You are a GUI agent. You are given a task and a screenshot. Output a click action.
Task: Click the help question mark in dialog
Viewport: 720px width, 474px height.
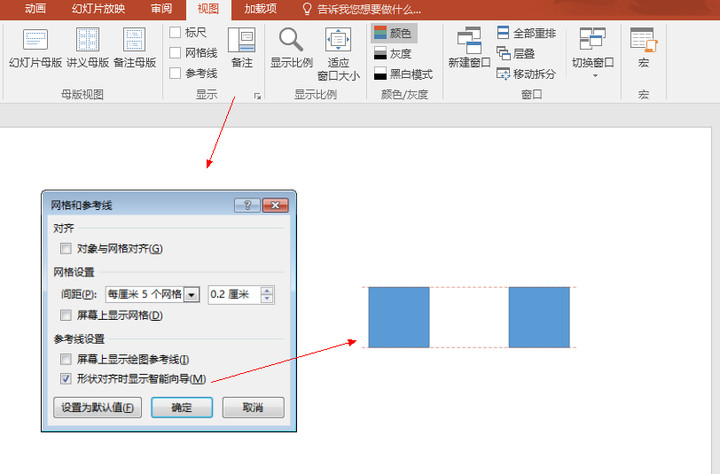point(247,205)
